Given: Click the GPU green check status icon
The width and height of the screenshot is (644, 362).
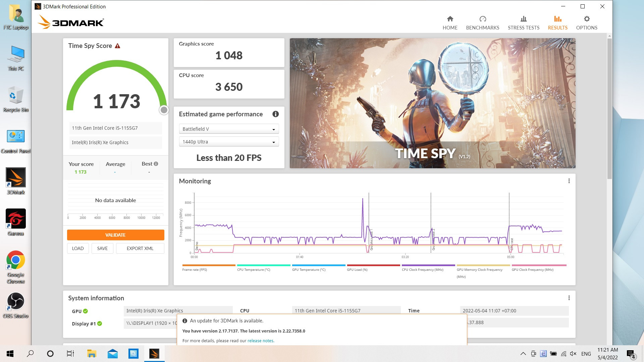Looking at the screenshot, I should pyautogui.click(x=86, y=311).
